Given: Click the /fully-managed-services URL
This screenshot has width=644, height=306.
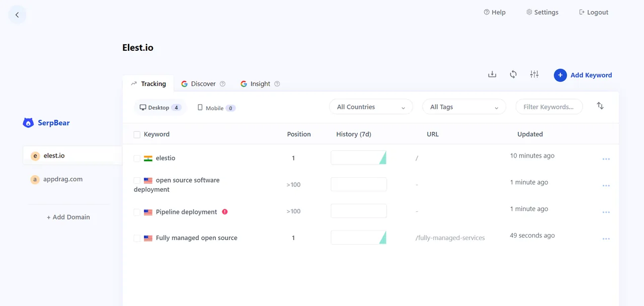Looking at the screenshot, I should (450, 238).
